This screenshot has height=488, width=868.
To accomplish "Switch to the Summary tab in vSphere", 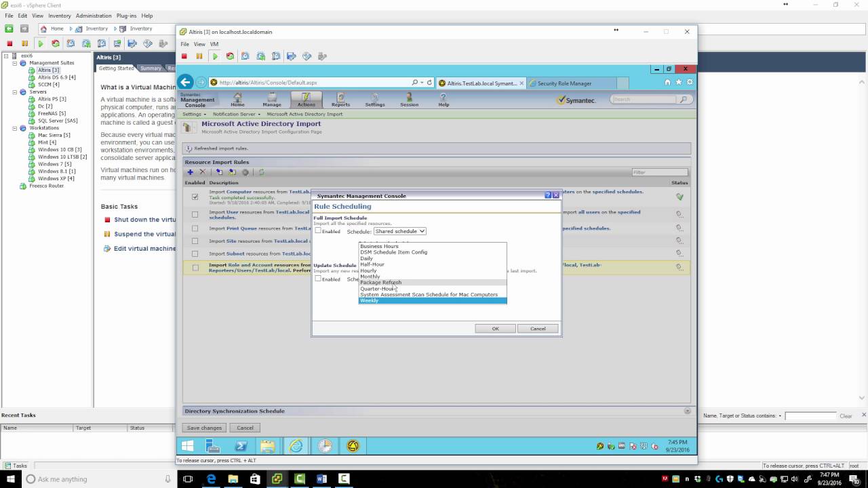I will (151, 68).
